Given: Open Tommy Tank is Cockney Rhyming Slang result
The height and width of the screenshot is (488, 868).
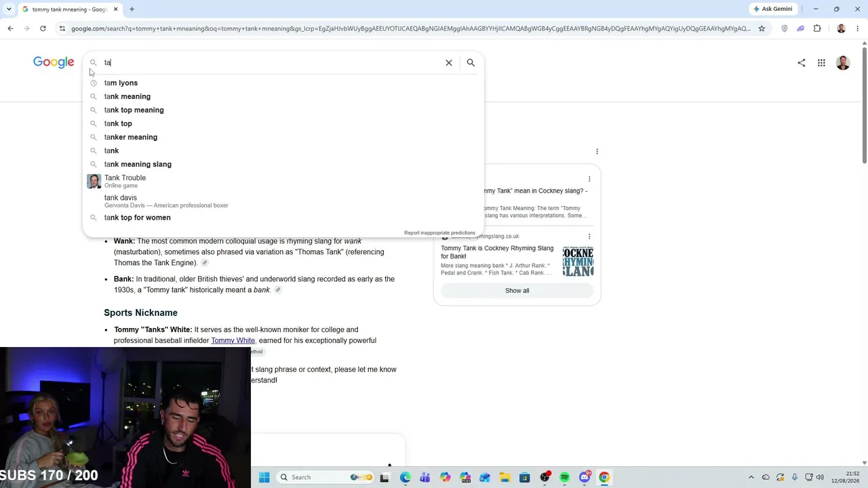Looking at the screenshot, I should coord(497,252).
